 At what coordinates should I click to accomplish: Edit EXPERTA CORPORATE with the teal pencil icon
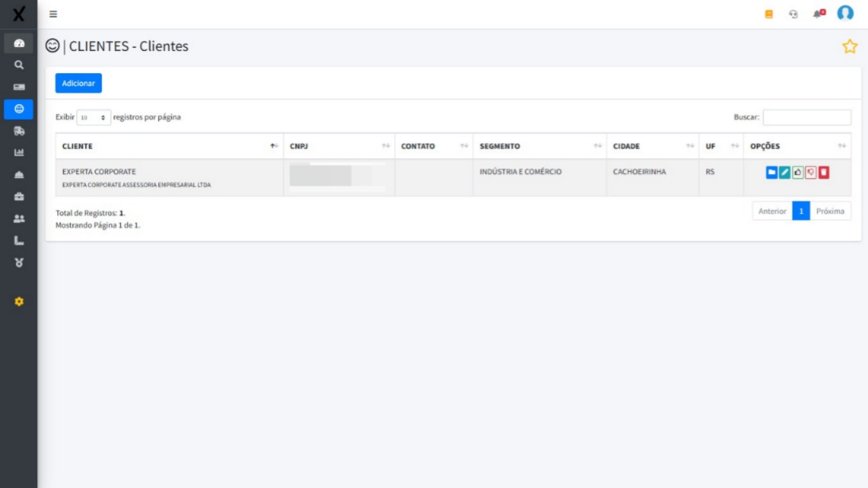point(785,172)
